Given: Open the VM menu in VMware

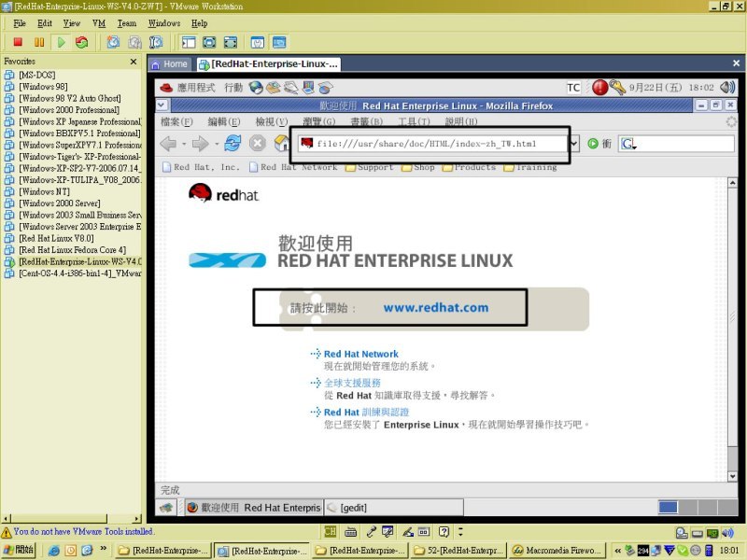Looking at the screenshot, I should point(99,23).
